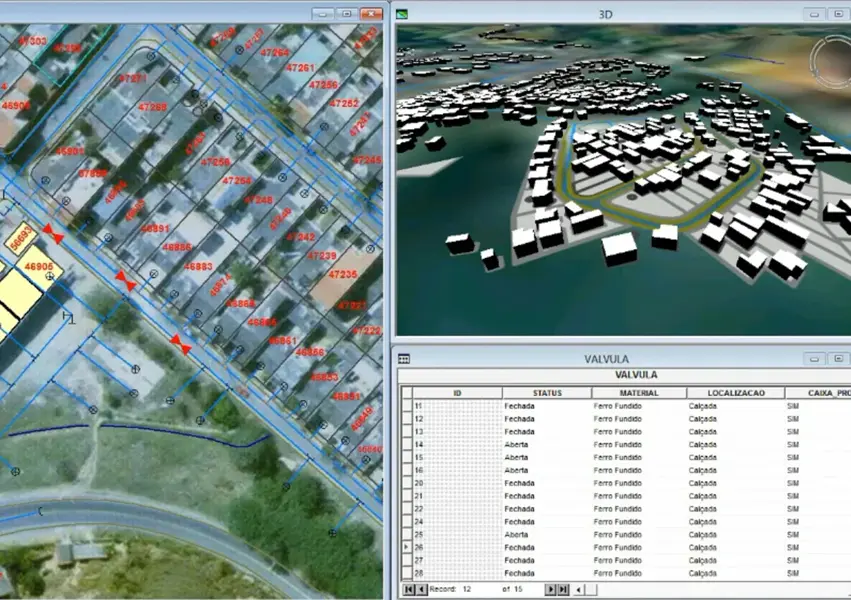Screen dimensions: 851x600
Task: Click parcel label 47256 on the map
Action: click(x=324, y=85)
